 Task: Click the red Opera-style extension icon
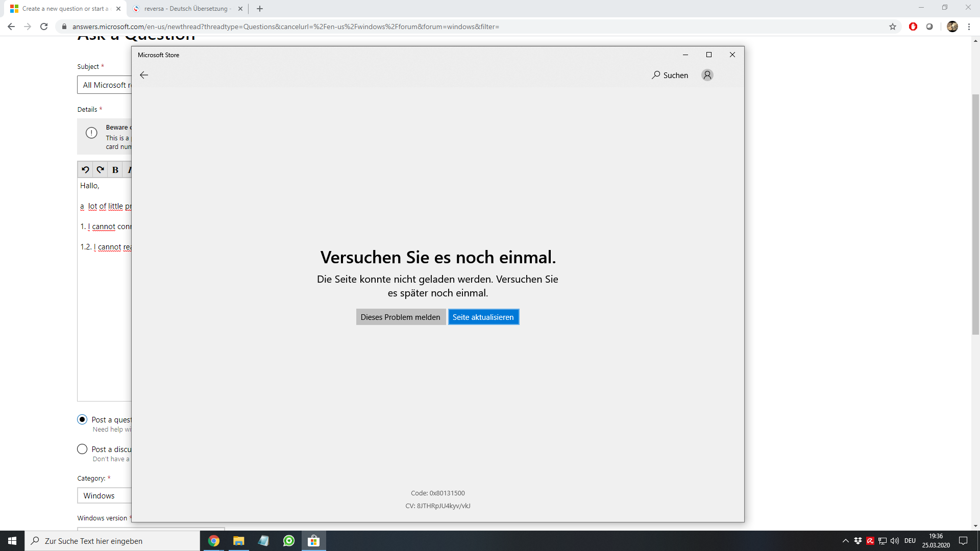[x=913, y=27]
